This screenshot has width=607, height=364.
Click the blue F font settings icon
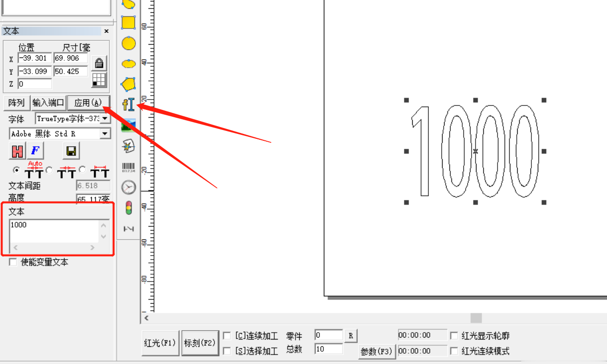coord(35,151)
